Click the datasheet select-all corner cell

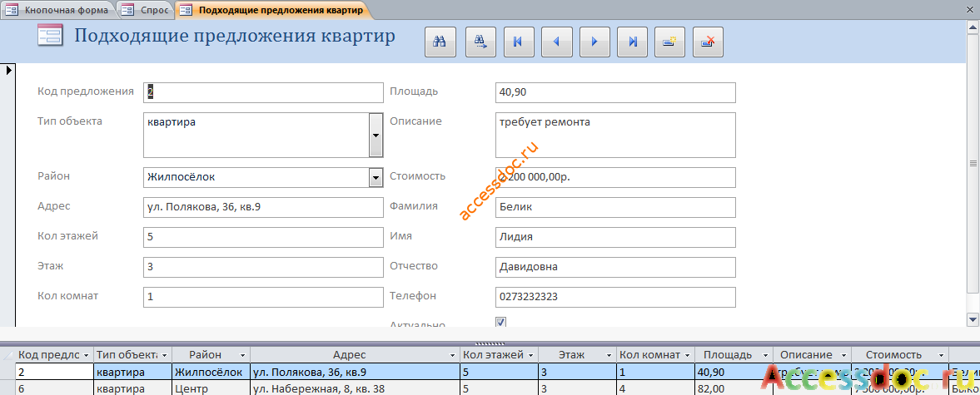pyautogui.click(x=7, y=355)
